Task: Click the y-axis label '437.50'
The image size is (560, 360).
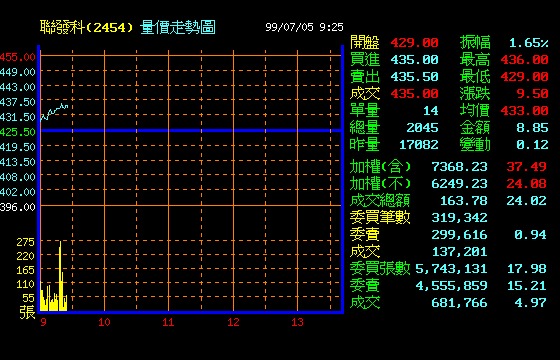Action: 18,102
